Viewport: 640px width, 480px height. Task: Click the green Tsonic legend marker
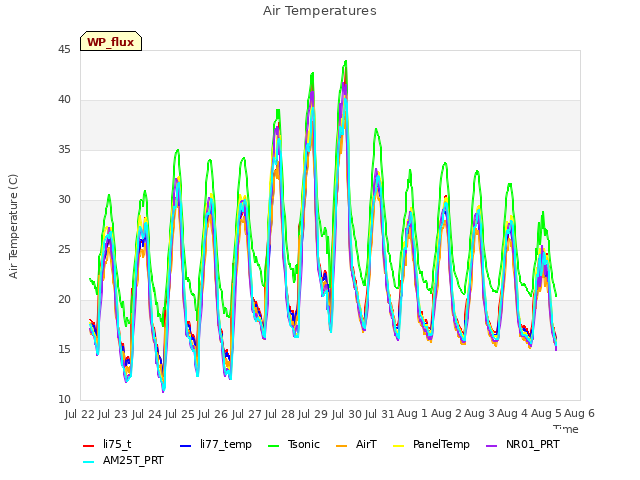coord(273,445)
